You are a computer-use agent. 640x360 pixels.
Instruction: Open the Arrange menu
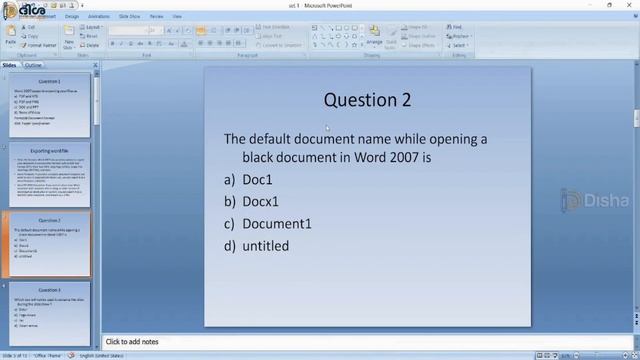tap(374, 36)
